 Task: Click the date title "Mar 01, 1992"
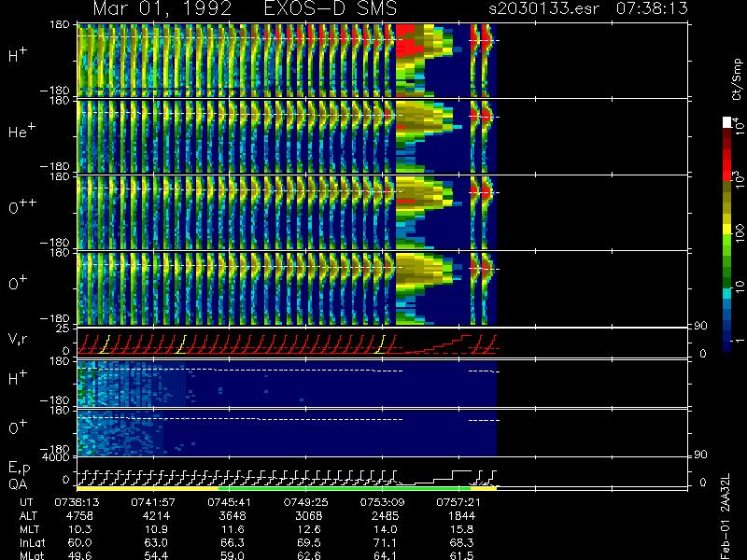(x=162, y=8)
